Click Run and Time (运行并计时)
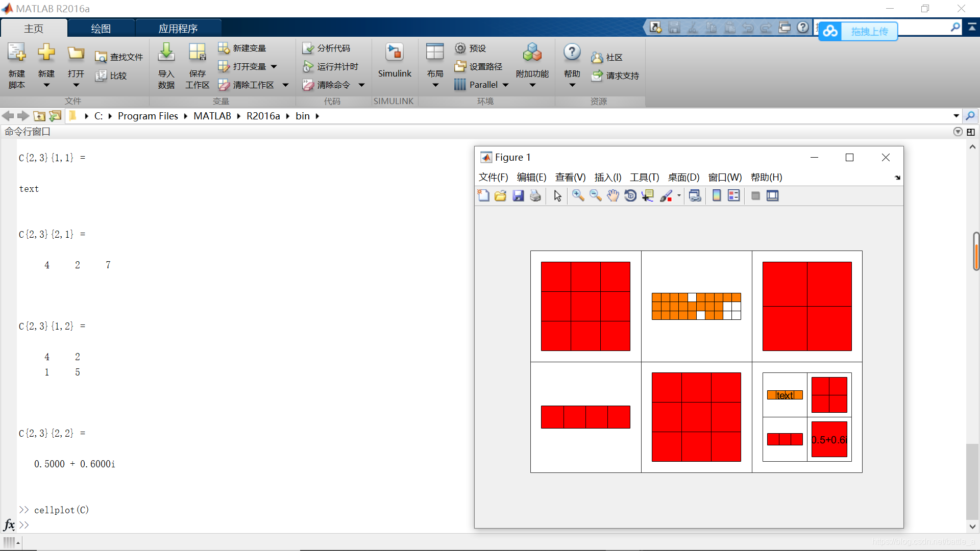 click(x=330, y=66)
